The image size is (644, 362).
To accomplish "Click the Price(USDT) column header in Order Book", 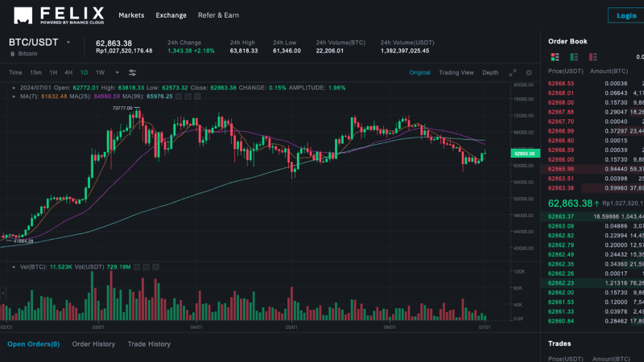I will tap(566, 72).
